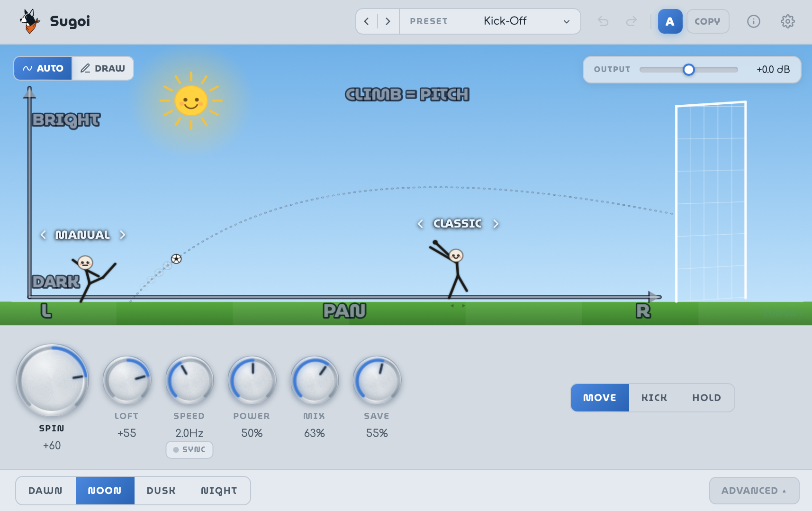This screenshot has width=812, height=511.
Task: Click the SAVE knob
Action: click(377, 380)
